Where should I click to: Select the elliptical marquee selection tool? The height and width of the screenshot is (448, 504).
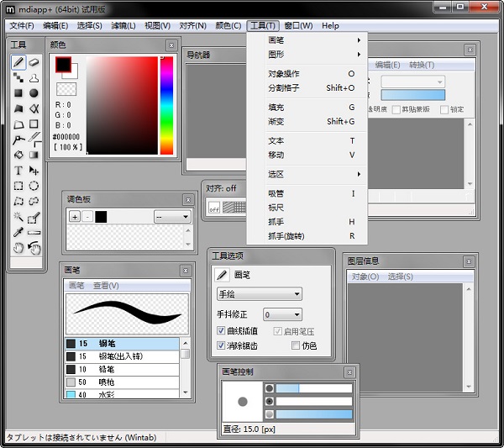34,186
